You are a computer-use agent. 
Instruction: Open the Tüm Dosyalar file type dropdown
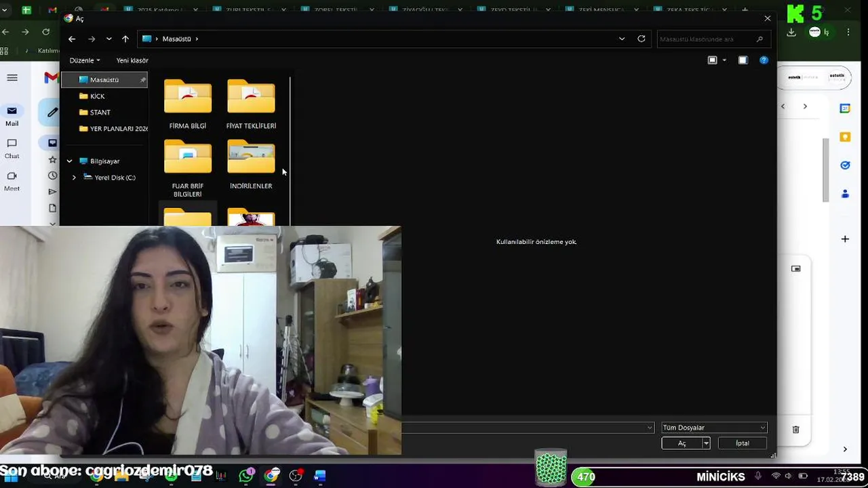(714, 428)
